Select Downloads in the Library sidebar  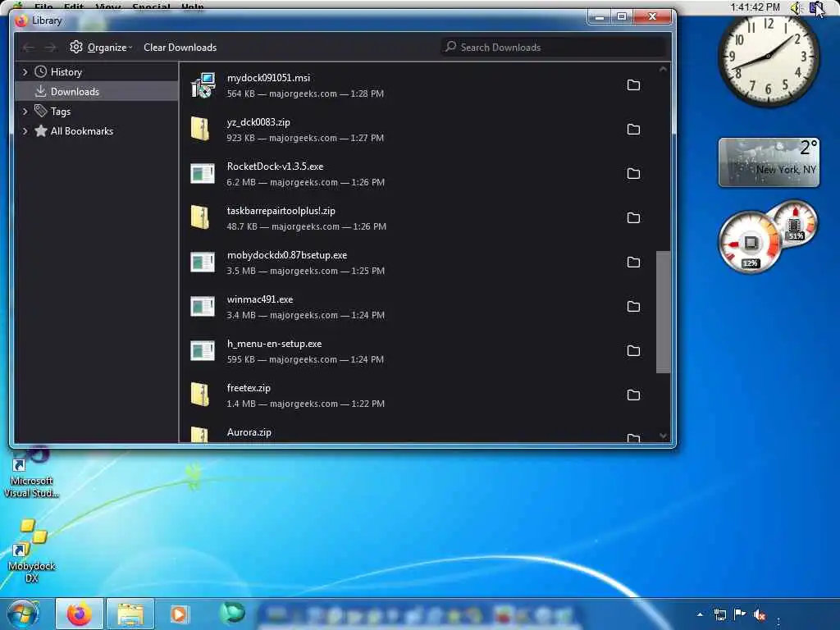point(75,92)
